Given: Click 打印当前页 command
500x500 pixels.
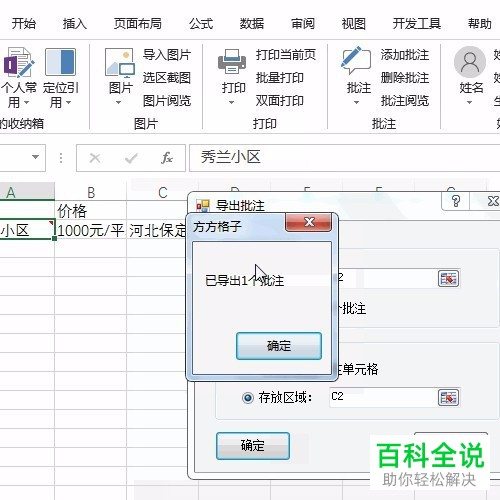Looking at the screenshot, I should tap(286, 55).
